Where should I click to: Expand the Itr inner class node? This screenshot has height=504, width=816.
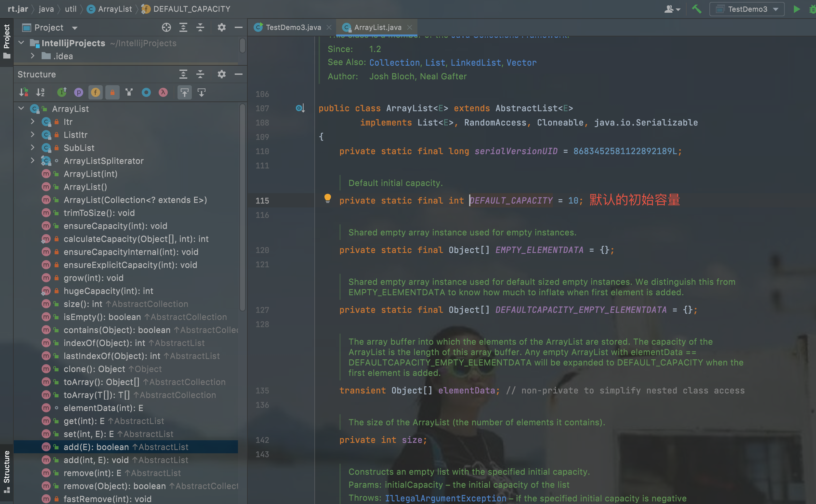33,121
